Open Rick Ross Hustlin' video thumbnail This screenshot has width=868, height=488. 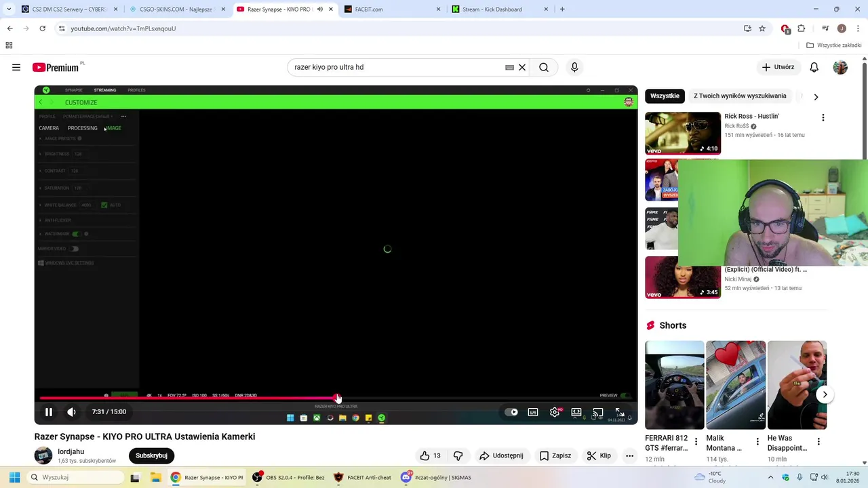point(683,134)
